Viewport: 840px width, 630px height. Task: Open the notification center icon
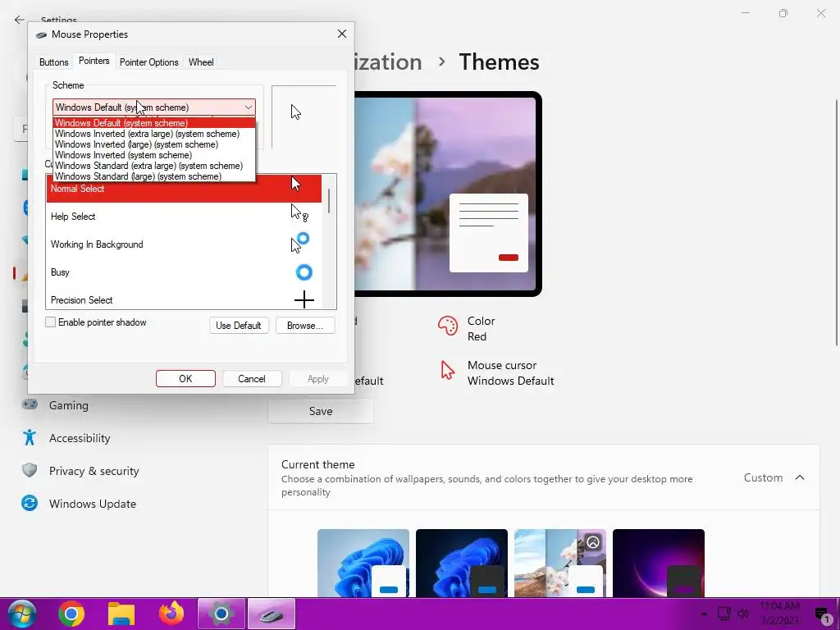[822, 615]
